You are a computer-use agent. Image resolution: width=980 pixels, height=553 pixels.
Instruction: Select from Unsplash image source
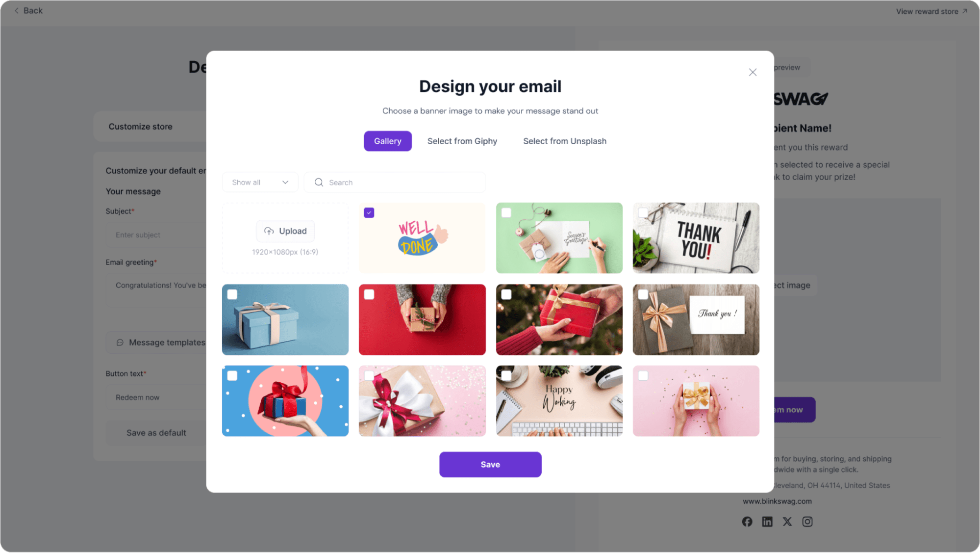pyautogui.click(x=565, y=141)
